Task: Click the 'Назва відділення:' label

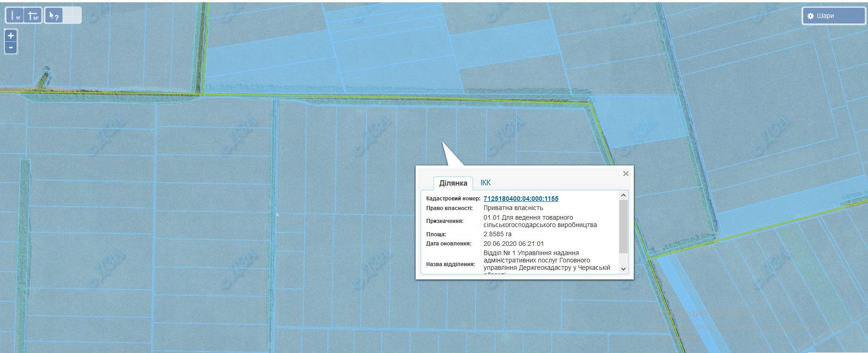Action: tap(451, 264)
